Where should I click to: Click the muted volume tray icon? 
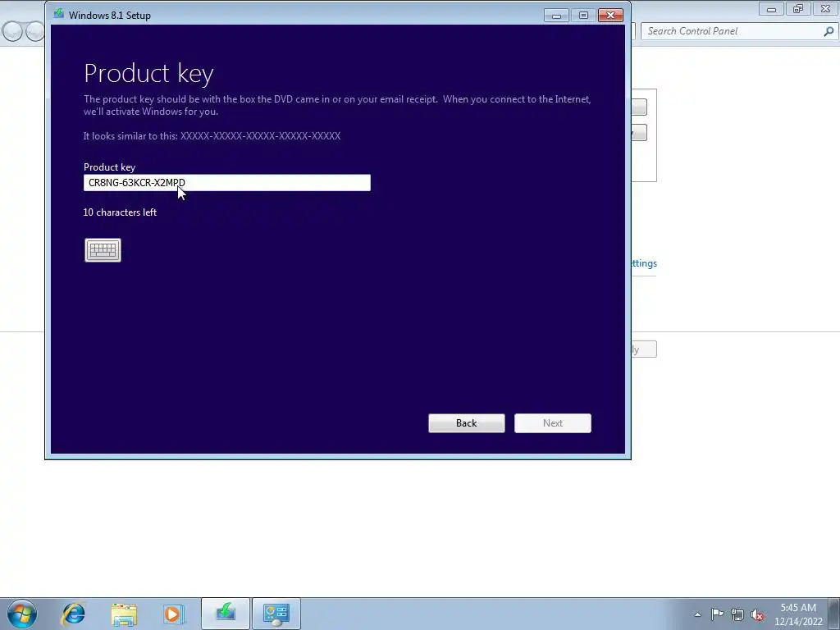click(757, 615)
